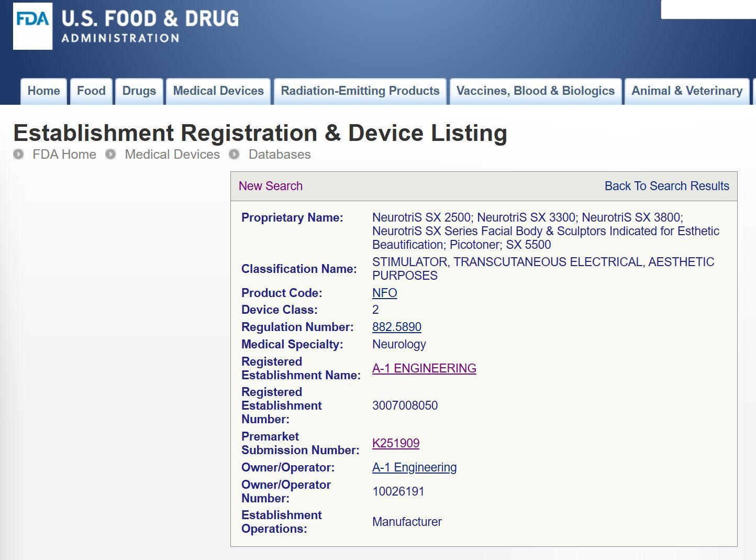
Task: Select the Medical Devices navigation tab
Action: pyautogui.click(x=218, y=91)
